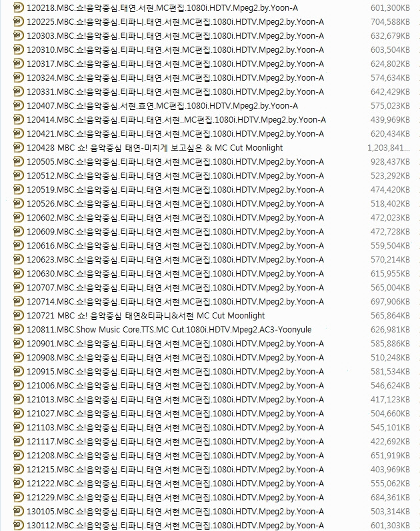Select the media icon of 120519 file
Screen dimensions: 420x531
coord(19,189)
